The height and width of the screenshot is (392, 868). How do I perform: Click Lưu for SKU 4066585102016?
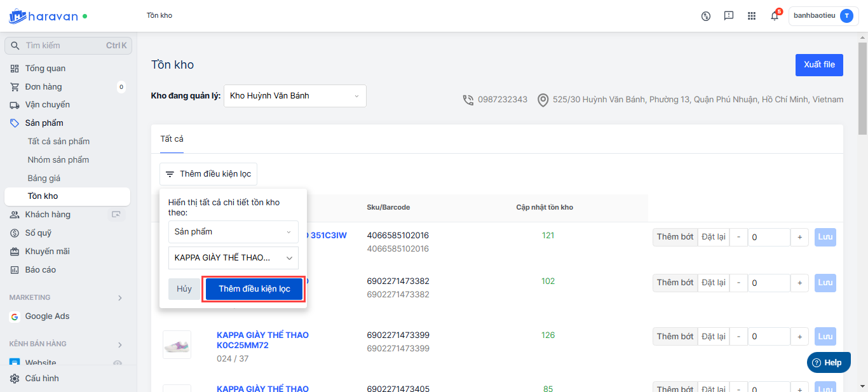coord(825,237)
